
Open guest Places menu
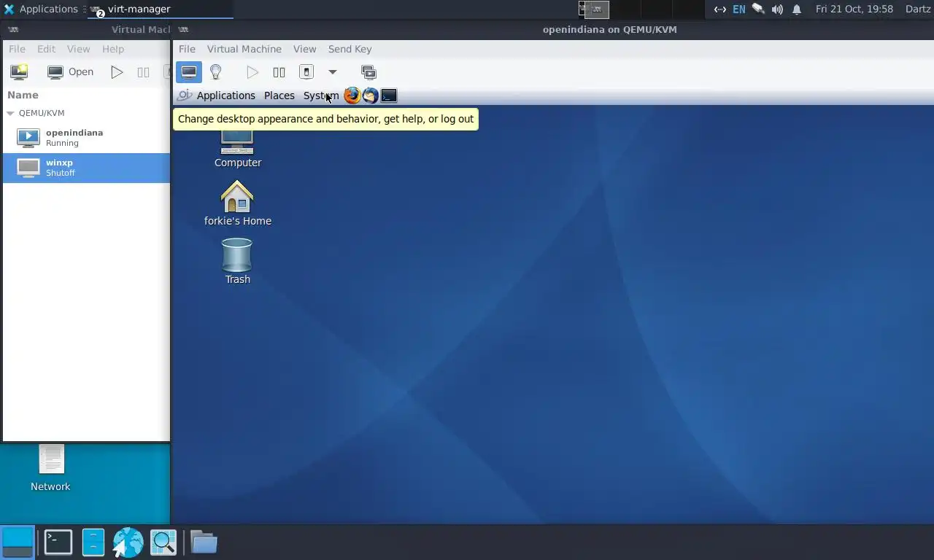pos(279,96)
